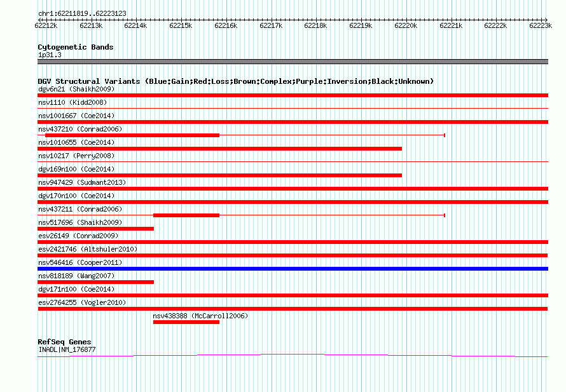This screenshot has width=566, height=392.
Task: Select the nsv947429 (Sudmant2013) label
Action: (x=82, y=182)
